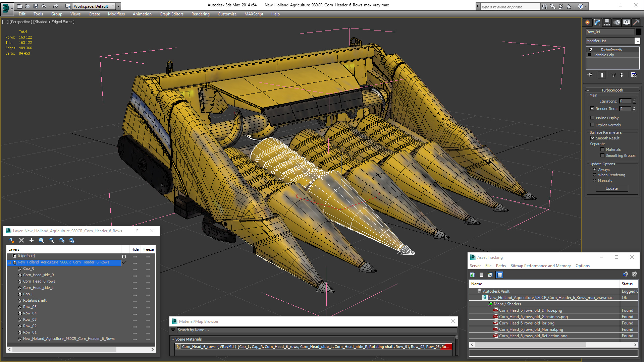Click the TurboSmooth Update button

point(611,188)
